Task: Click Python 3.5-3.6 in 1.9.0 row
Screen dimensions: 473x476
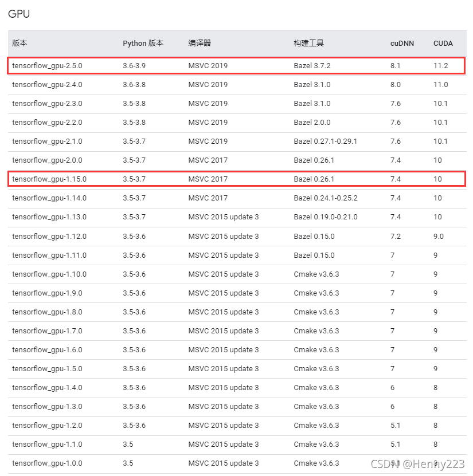Action: tap(134, 293)
